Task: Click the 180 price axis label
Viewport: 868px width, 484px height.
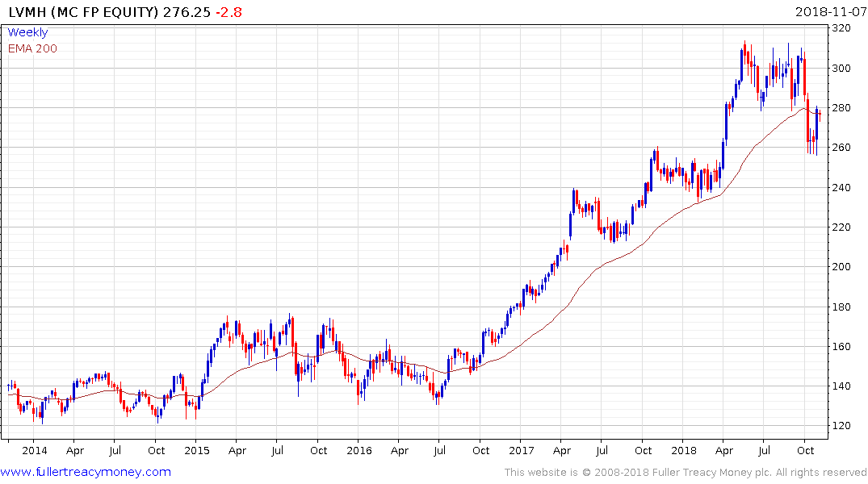Action: 841,307
